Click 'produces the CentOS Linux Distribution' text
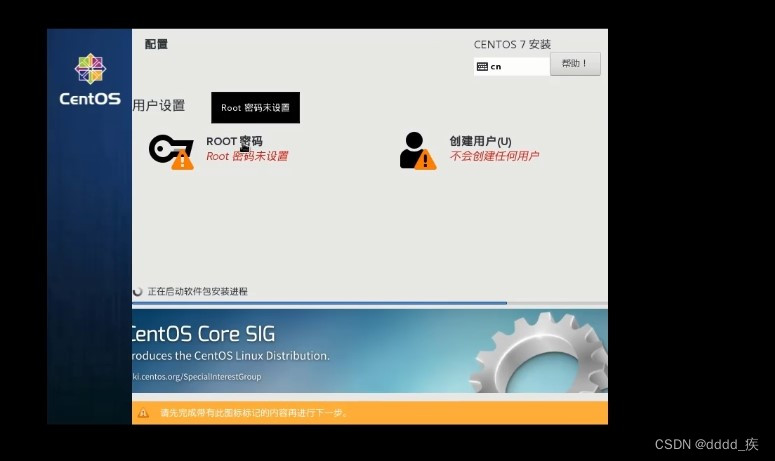 [x=231, y=356]
